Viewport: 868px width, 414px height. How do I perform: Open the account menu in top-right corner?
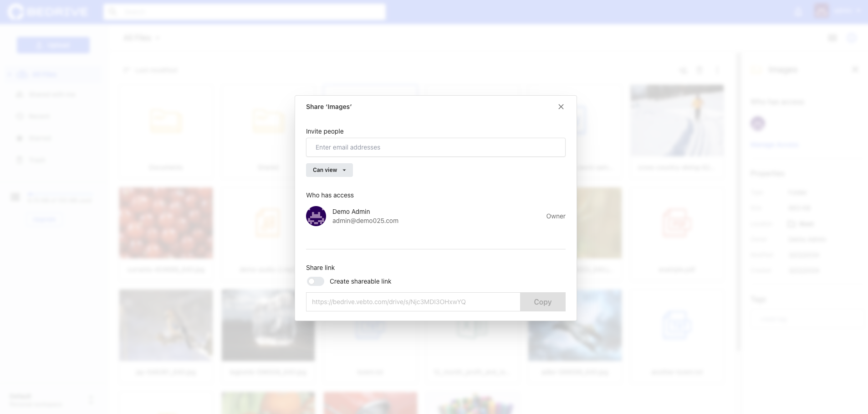click(837, 11)
